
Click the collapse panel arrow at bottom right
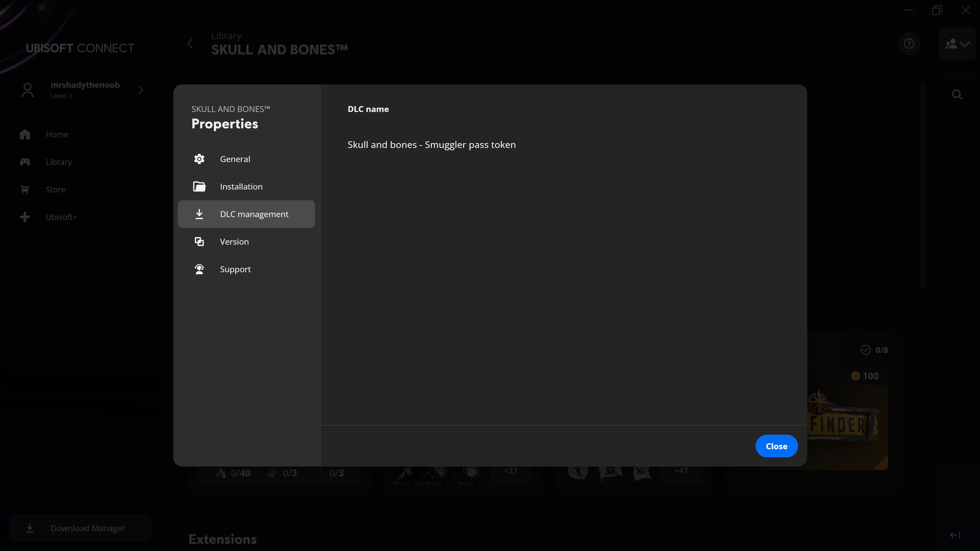(x=955, y=535)
